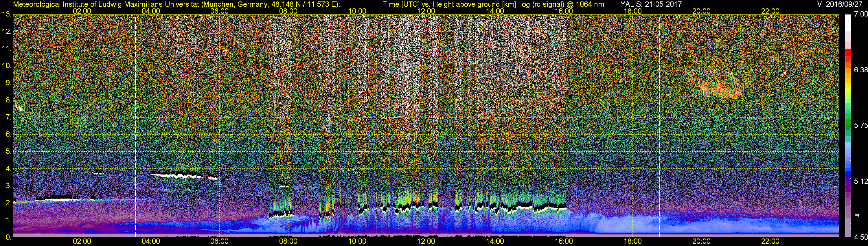Click the 2. km height axis label
868x246 pixels.
8,203
